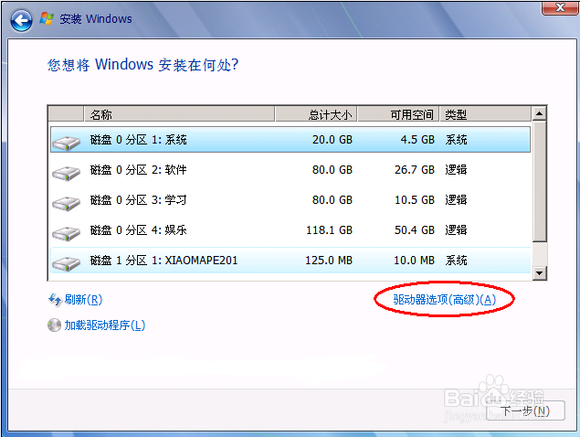
Task: Go back using the blue arrow button
Action: coord(21,20)
